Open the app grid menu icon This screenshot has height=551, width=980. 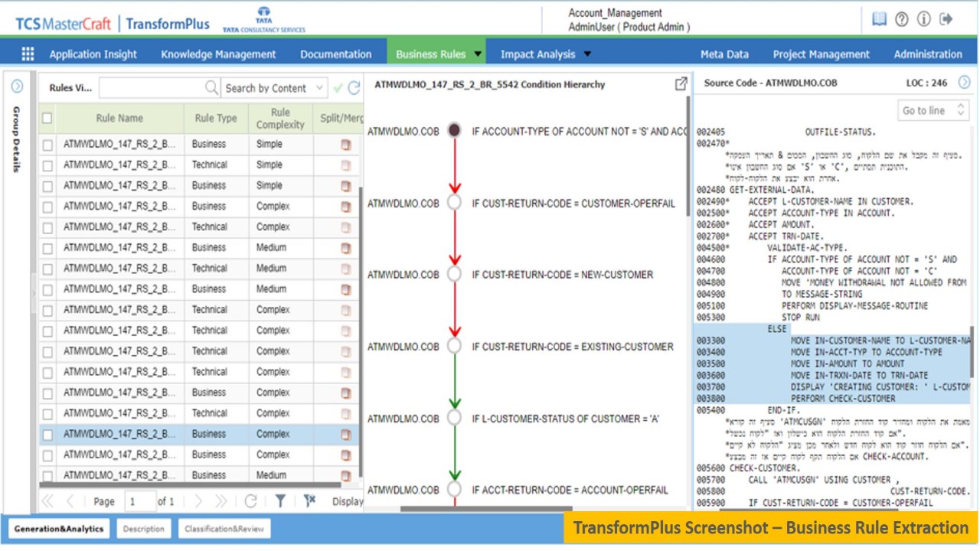click(28, 54)
